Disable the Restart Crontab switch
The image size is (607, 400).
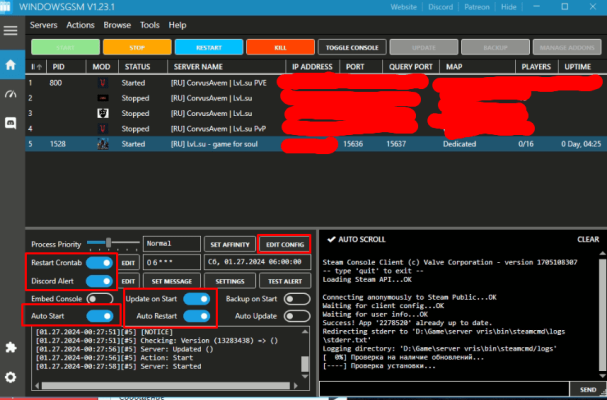[x=99, y=263]
